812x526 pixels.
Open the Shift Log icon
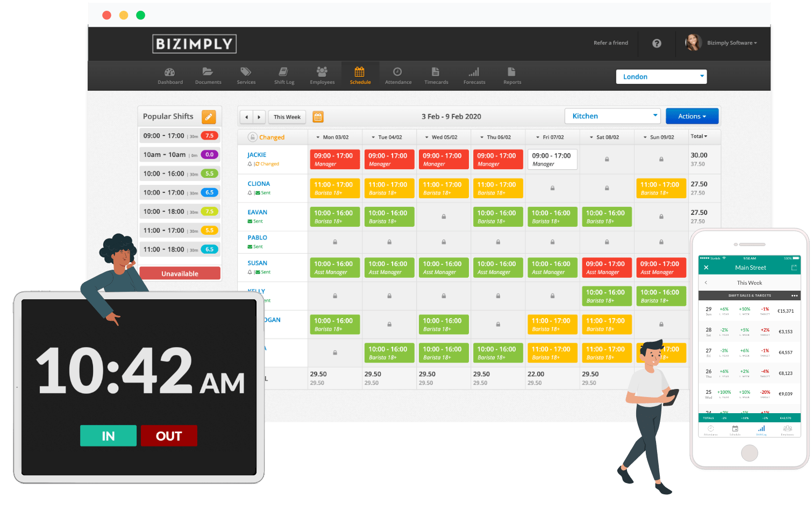pos(283,71)
